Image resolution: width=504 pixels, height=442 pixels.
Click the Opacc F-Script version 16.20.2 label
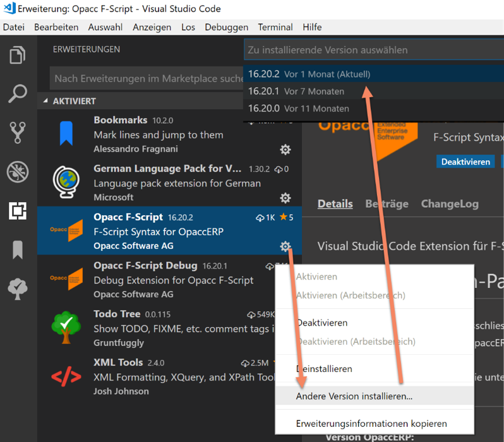click(181, 218)
